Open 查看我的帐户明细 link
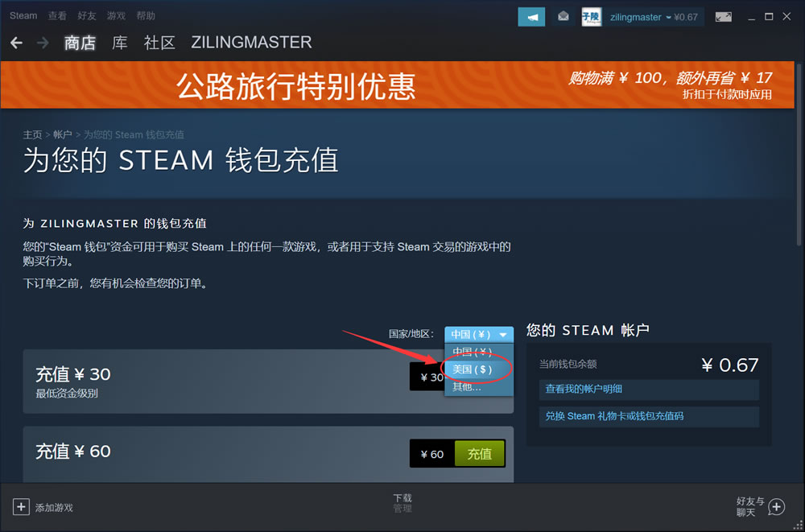The image size is (805, 532). 649,390
